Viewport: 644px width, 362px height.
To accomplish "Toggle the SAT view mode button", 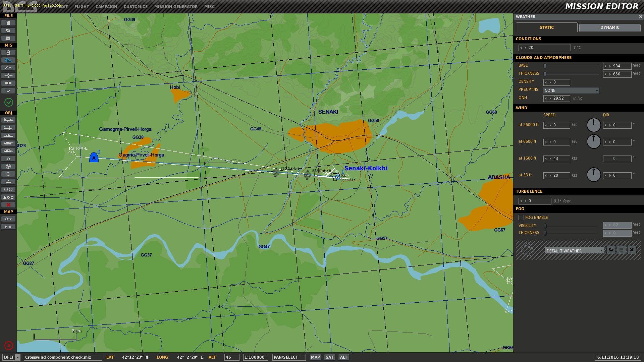I will click(330, 357).
